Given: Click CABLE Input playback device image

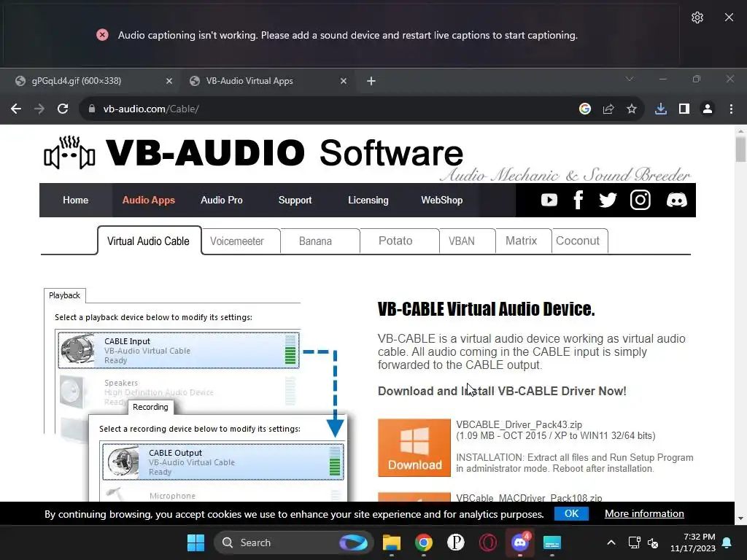Looking at the screenshot, I should (x=77, y=350).
